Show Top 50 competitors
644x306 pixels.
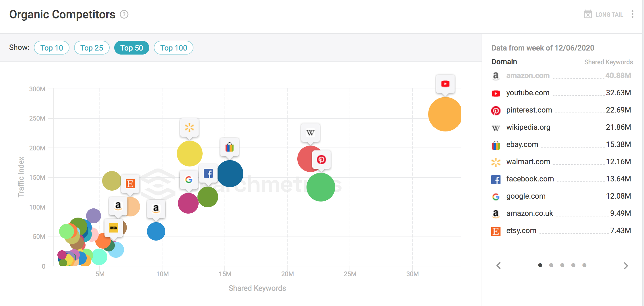131,48
